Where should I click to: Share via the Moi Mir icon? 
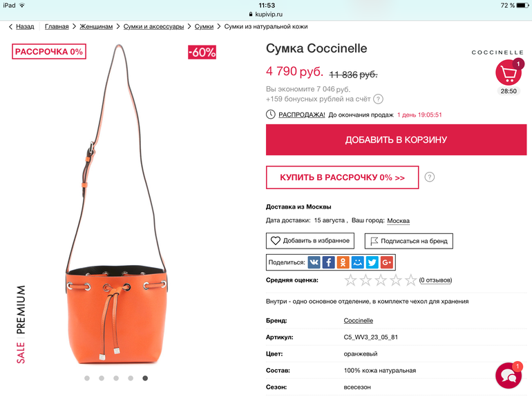[357, 262]
